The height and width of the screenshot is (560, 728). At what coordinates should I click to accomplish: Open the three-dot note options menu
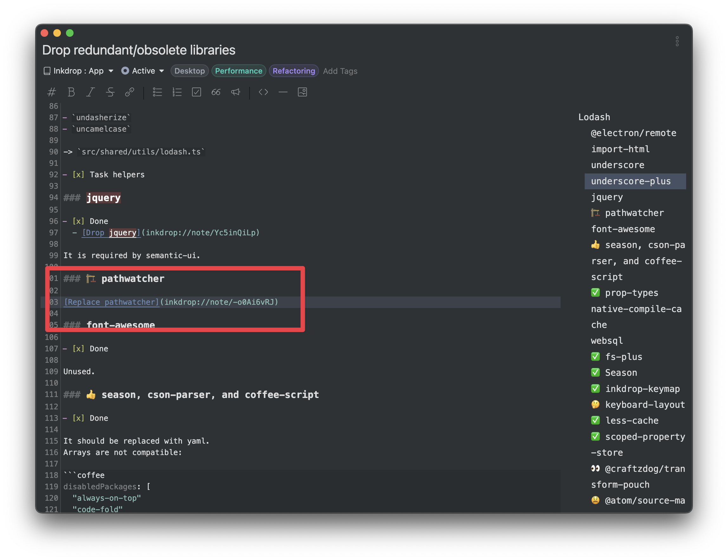click(677, 41)
